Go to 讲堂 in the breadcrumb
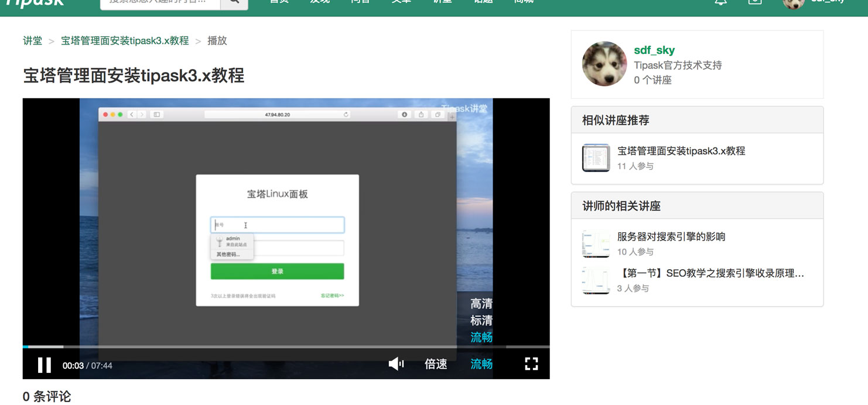Viewport: 868px width, 405px height. coord(33,40)
